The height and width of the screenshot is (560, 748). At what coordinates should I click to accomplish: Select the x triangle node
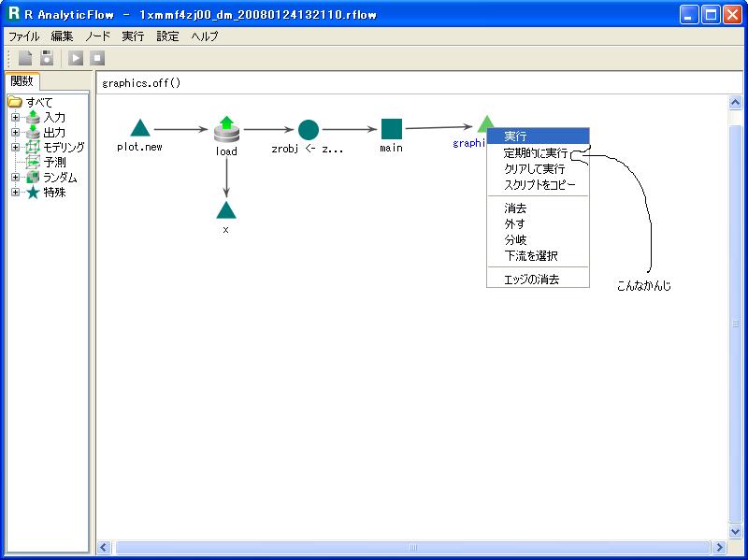[x=225, y=209]
